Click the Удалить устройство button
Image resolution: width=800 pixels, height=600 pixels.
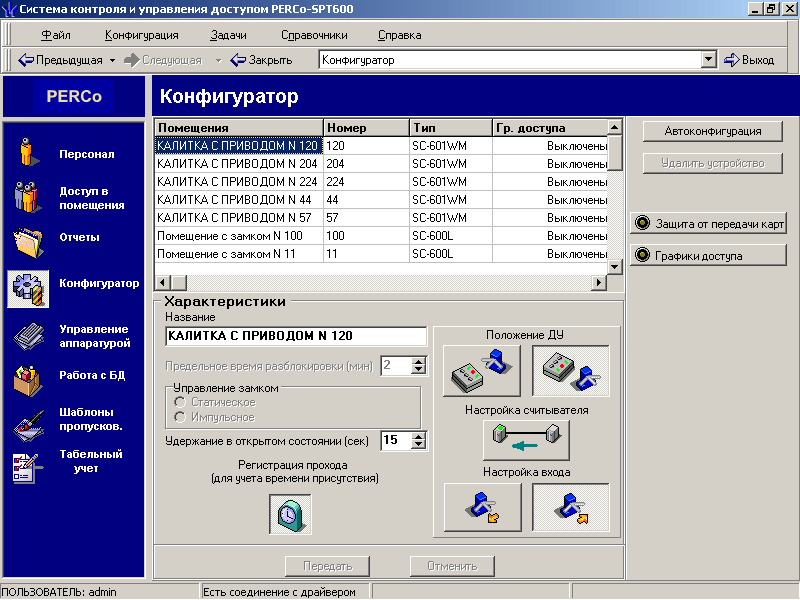tap(713, 163)
